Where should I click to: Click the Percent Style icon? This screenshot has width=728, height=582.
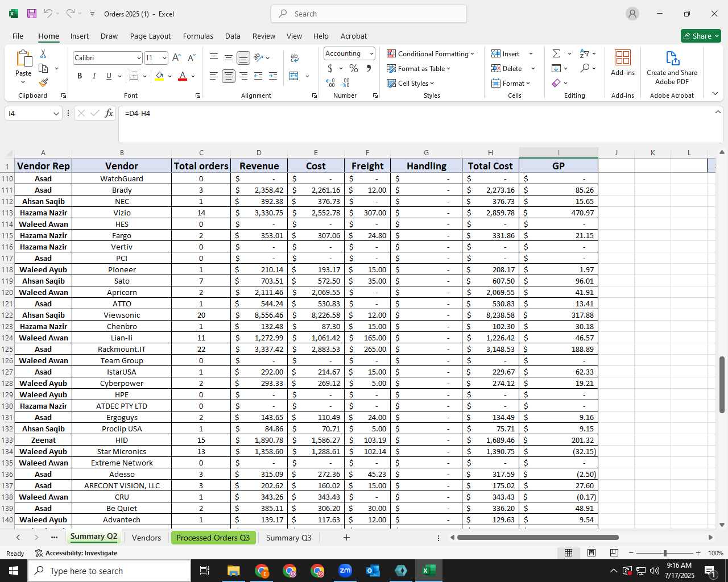[x=354, y=68]
